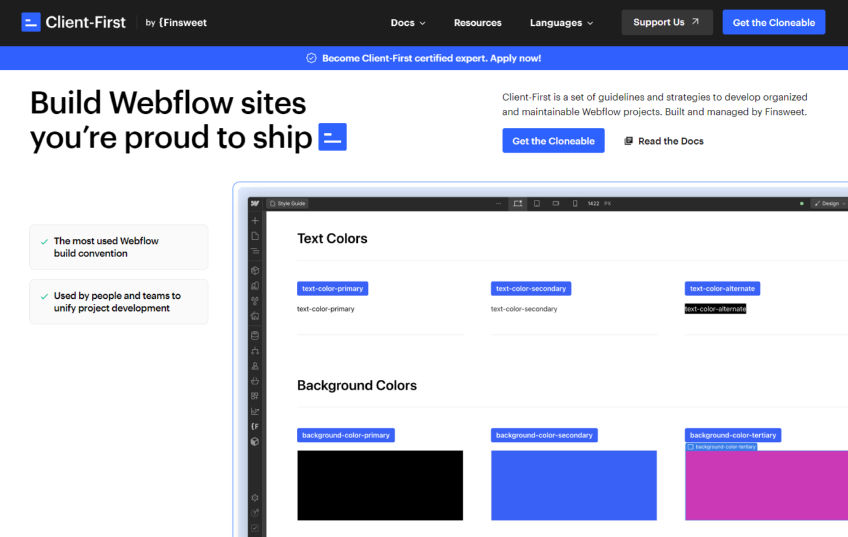
Task: Click the Client-First brand name
Action: (85, 22)
